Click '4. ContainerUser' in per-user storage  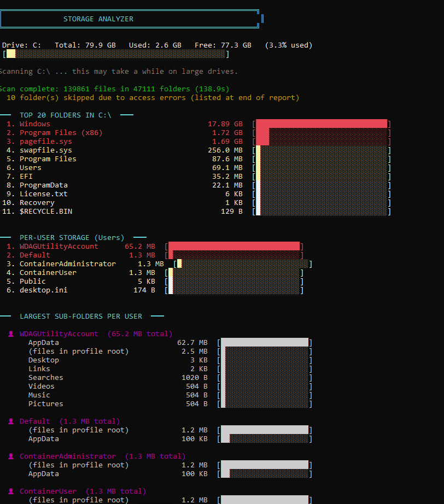(155, 273)
